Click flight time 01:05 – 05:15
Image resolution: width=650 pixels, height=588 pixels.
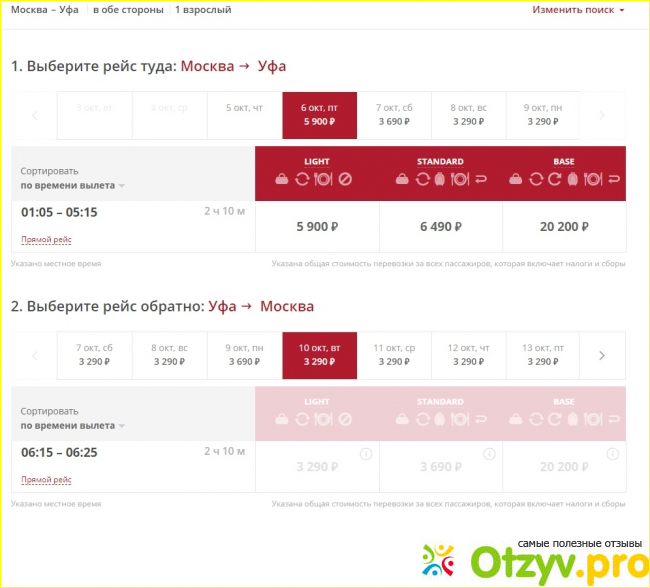59,212
